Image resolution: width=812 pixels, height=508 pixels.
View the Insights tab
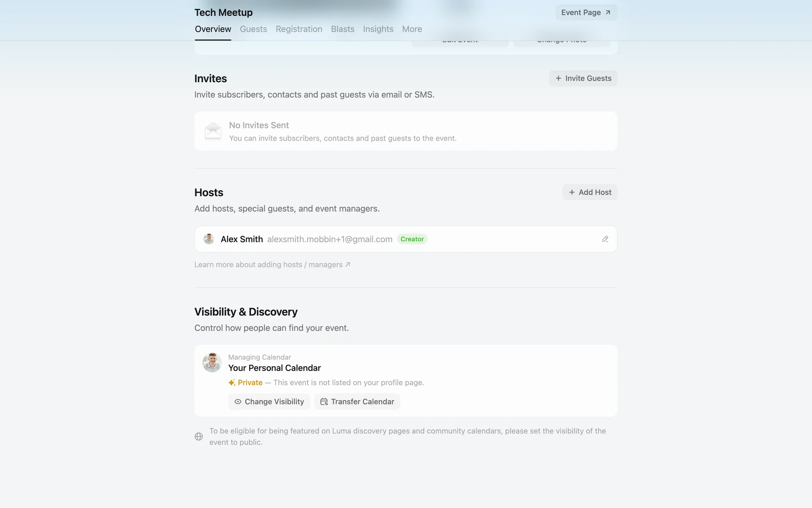click(x=378, y=29)
